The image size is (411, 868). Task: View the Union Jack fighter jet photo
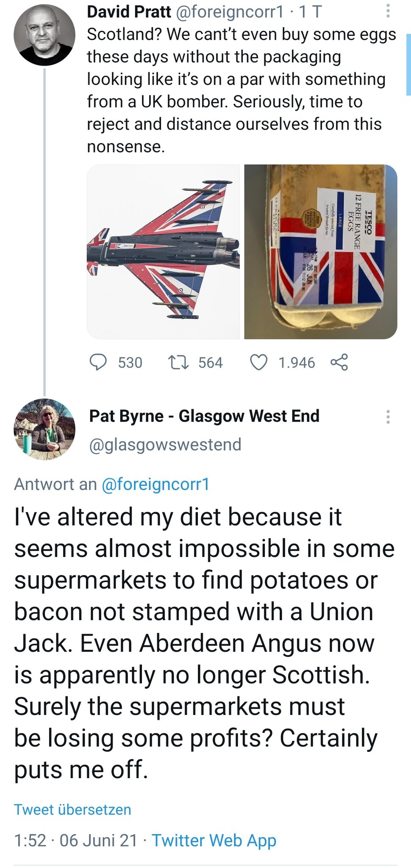pos(163,252)
